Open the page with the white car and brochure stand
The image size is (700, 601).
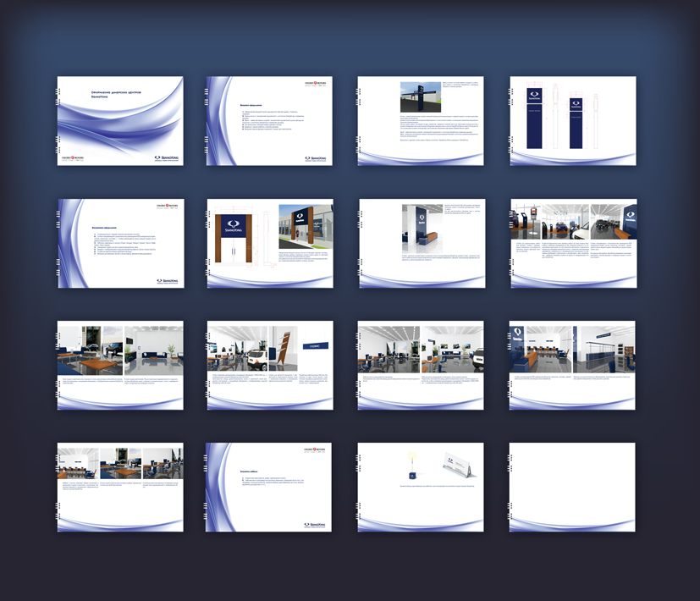[270, 366]
